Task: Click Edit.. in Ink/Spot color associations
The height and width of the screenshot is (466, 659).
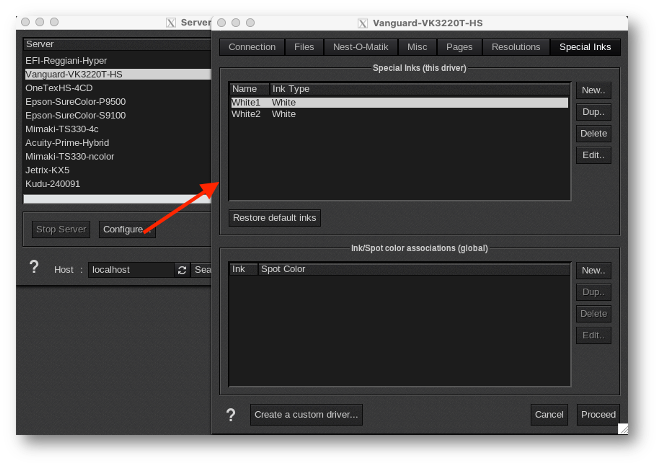Action: [x=593, y=335]
